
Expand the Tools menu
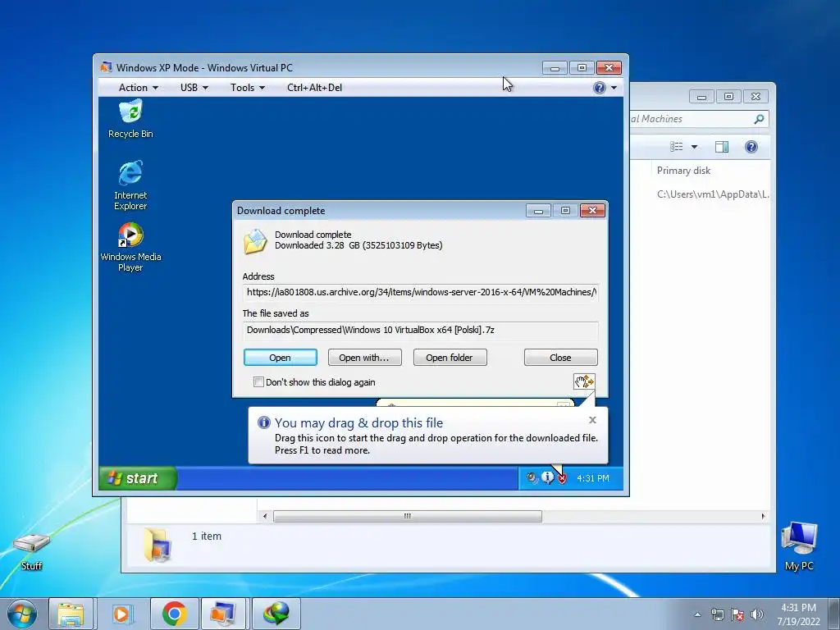pos(248,88)
